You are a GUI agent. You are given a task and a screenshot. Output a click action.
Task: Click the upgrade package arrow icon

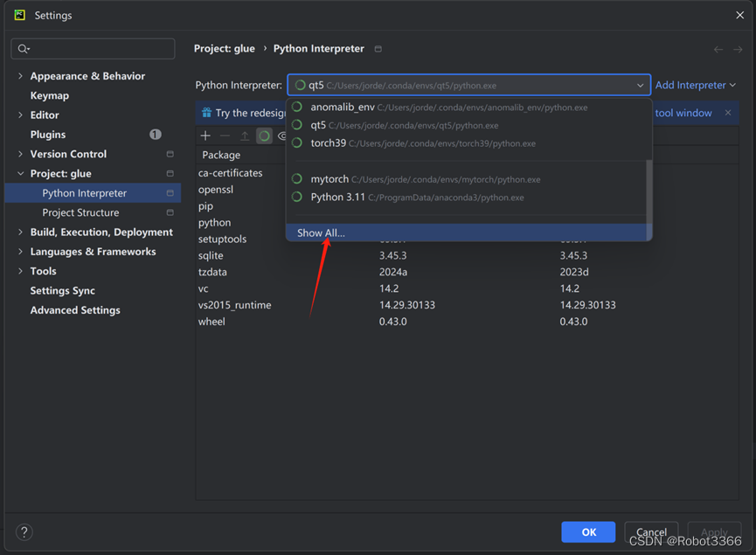tap(245, 135)
